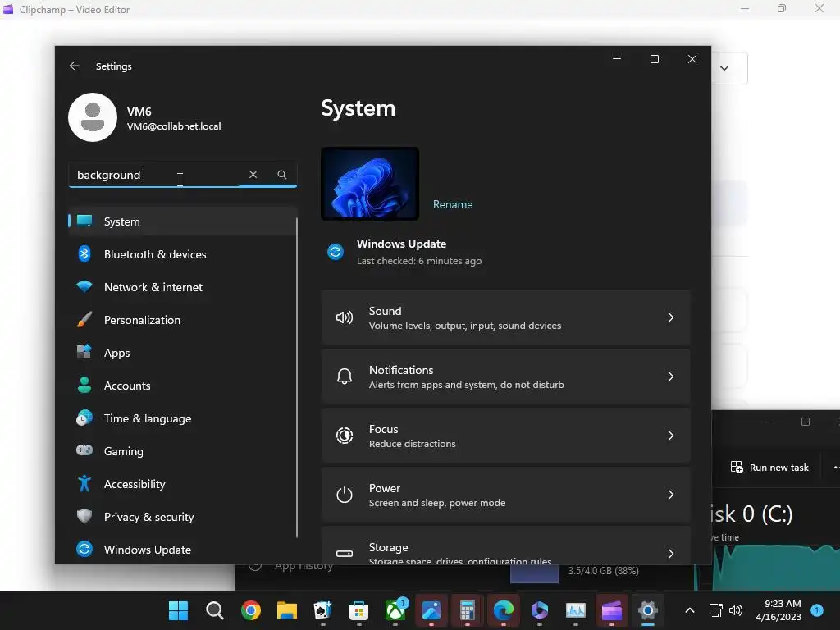This screenshot has height=630, width=840.
Task: Click the Sound speaker icon
Action: 345,317
